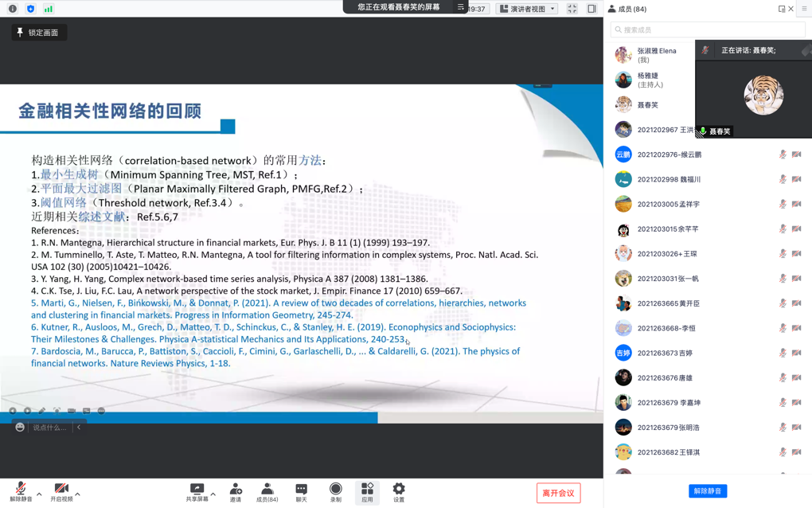The height and width of the screenshot is (508, 812).
Task: Toggle 锁定画面 pin screen
Action: 38,33
